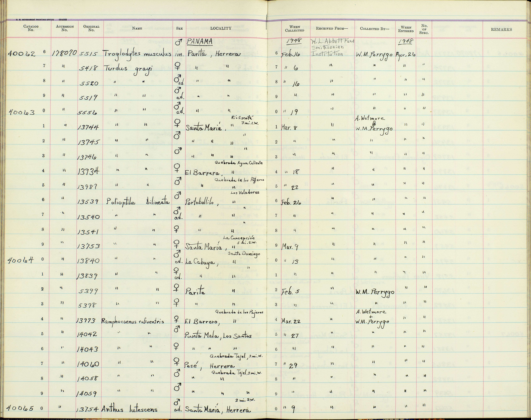Click the 'Sex' column header
The height and width of the screenshot is (420, 531).
(179, 28)
